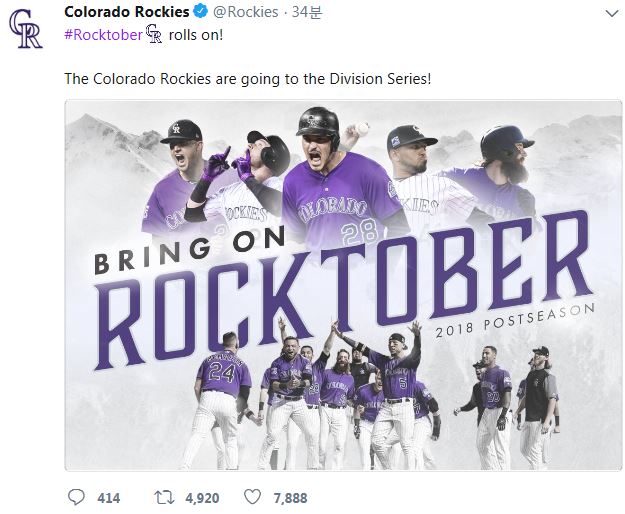Click the Rockies logo emoji after the hashtag
This screenshot has height=514, width=625.
154,34
